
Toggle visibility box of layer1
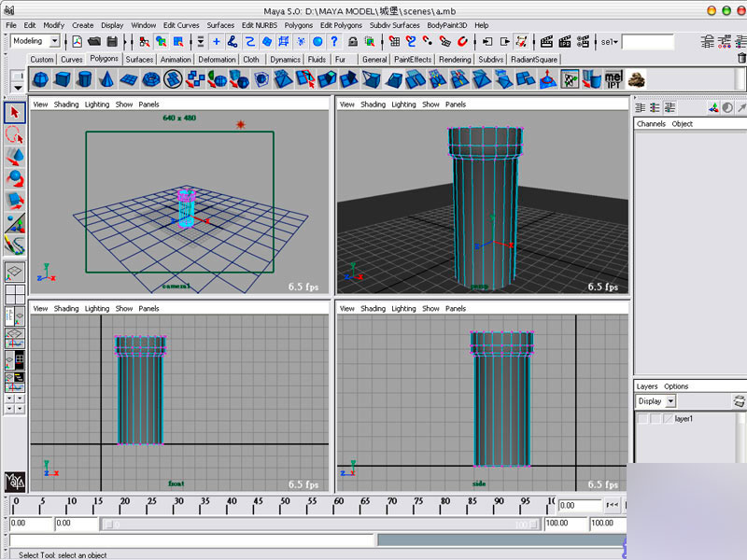(642, 419)
